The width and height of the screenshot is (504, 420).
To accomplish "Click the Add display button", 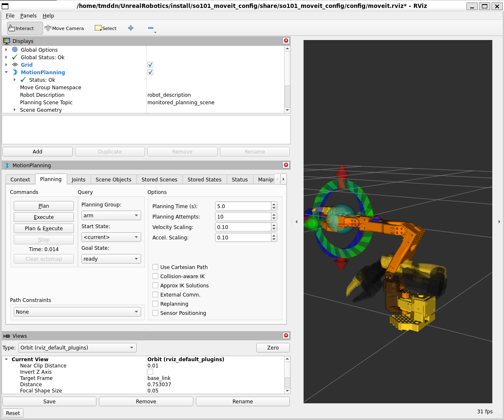I will point(38,151).
